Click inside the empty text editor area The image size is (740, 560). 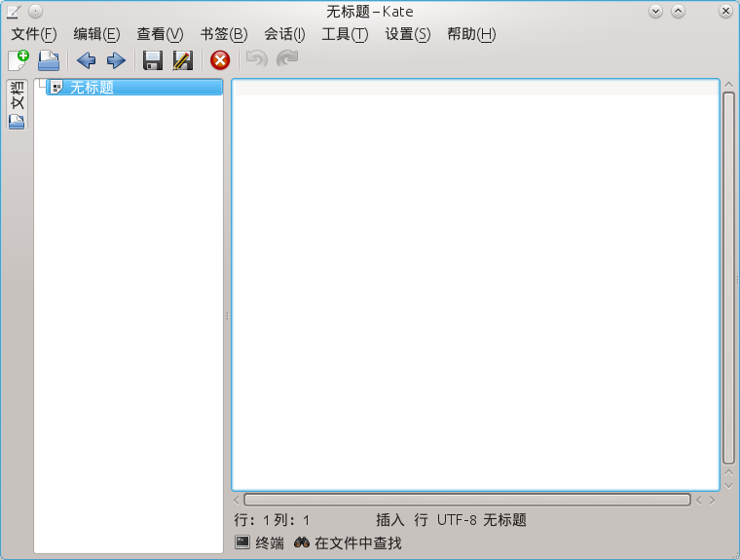(476, 284)
